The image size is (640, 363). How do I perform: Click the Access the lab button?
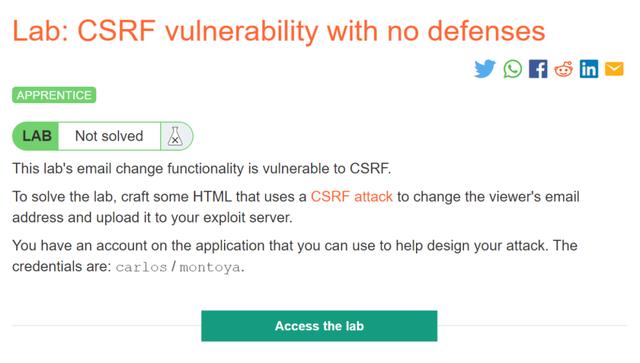pos(319,326)
